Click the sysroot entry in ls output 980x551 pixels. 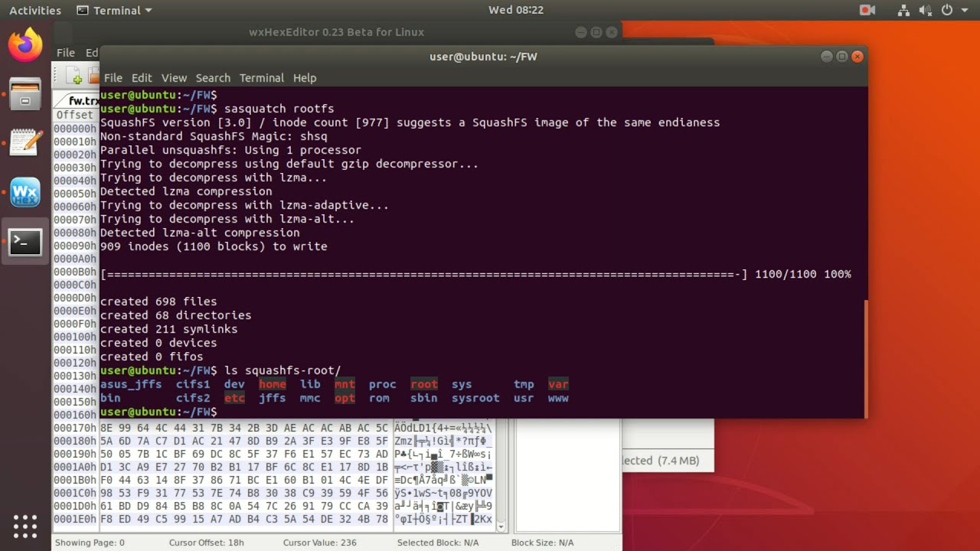coord(475,398)
